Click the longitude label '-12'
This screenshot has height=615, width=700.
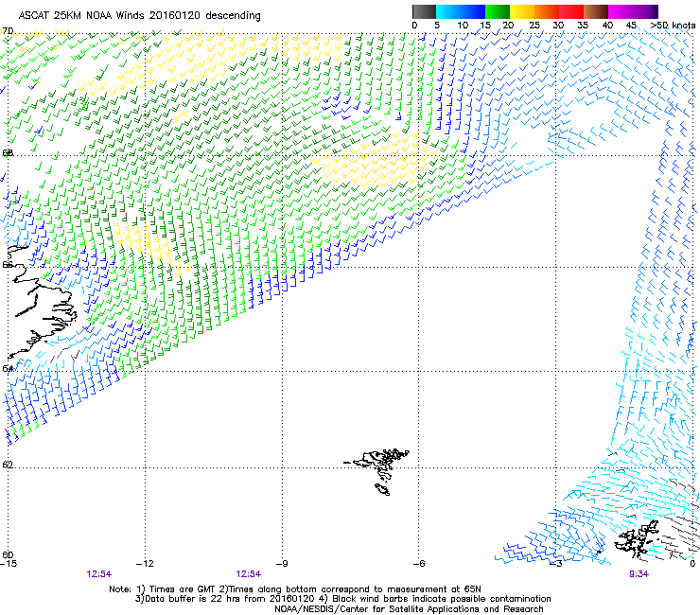pos(145,563)
